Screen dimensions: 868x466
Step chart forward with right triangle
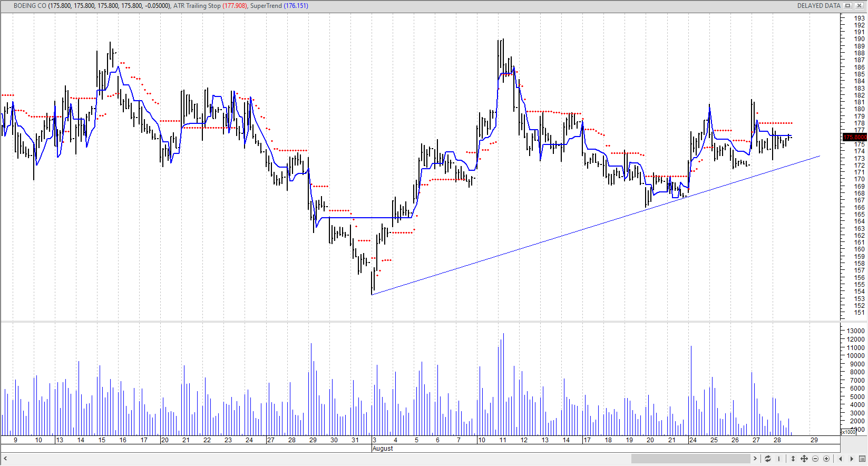(x=852, y=459)
